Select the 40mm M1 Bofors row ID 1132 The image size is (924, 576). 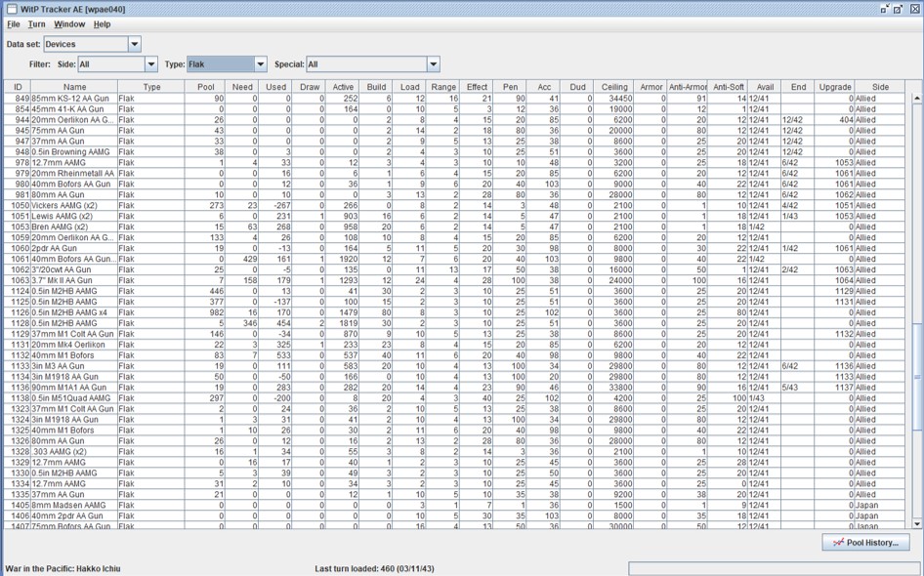click(454, 355)
